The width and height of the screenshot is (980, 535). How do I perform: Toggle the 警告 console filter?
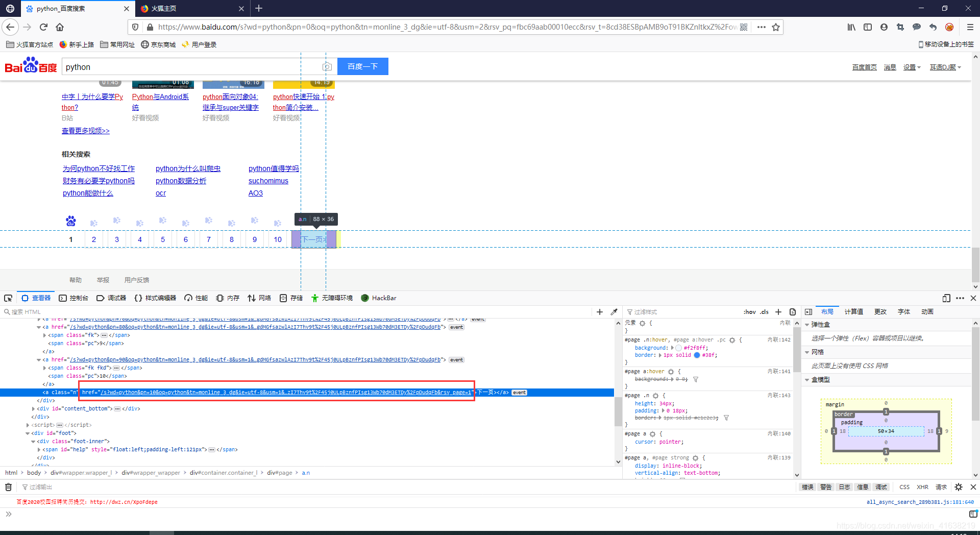coord(826,487)
